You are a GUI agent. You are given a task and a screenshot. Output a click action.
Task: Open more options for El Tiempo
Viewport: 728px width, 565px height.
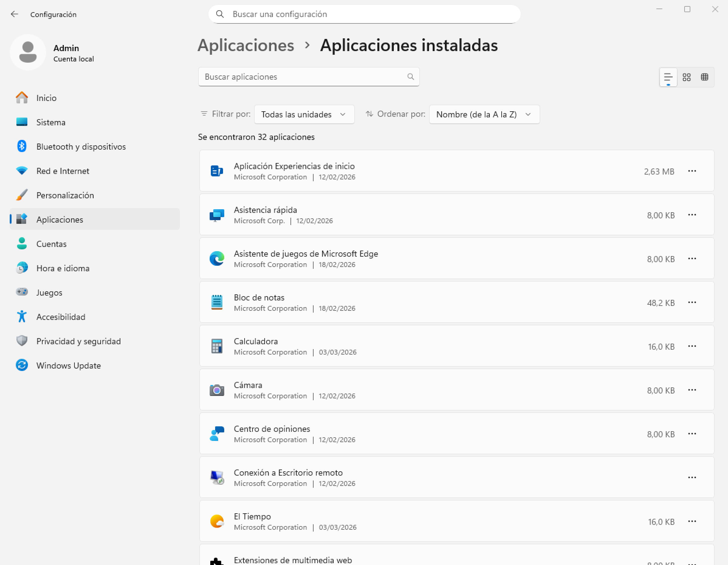click(692, 521)
